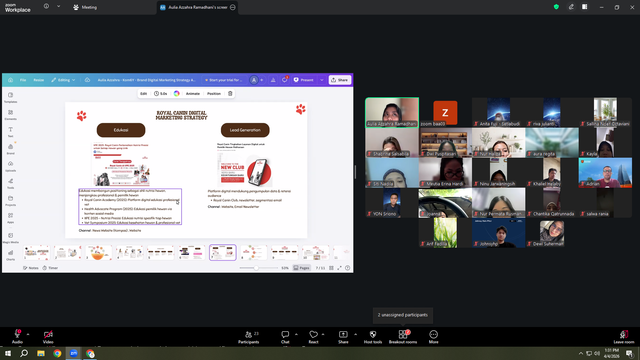
Task: Expand audio options arrow beside Audio
Action: click(28, 334)
